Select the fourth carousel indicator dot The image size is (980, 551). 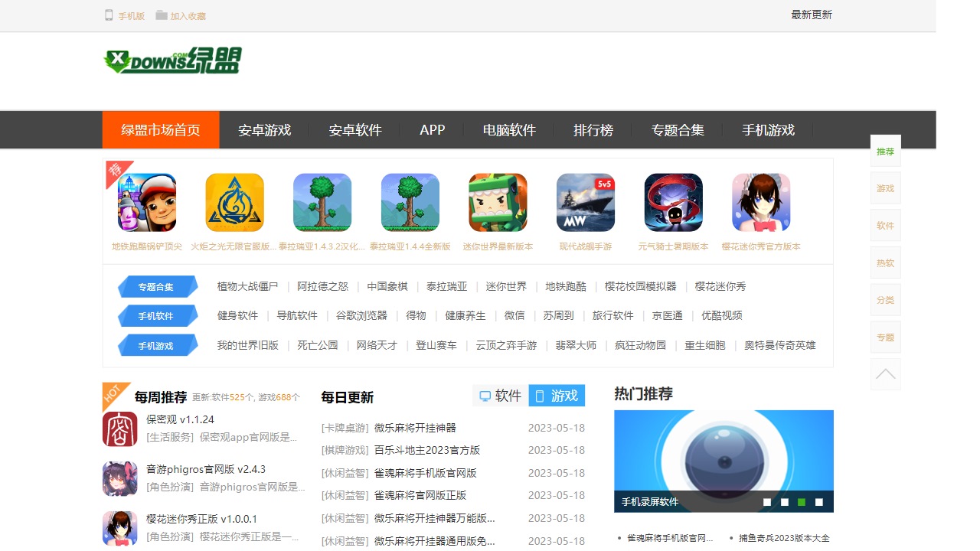[x=819, y=502]
